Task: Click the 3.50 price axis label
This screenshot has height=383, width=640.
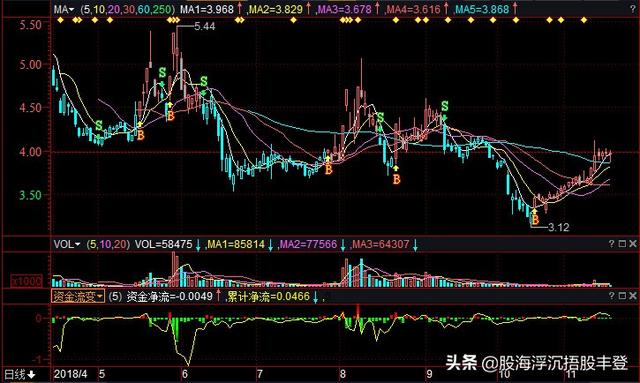Action: point(31,195)
